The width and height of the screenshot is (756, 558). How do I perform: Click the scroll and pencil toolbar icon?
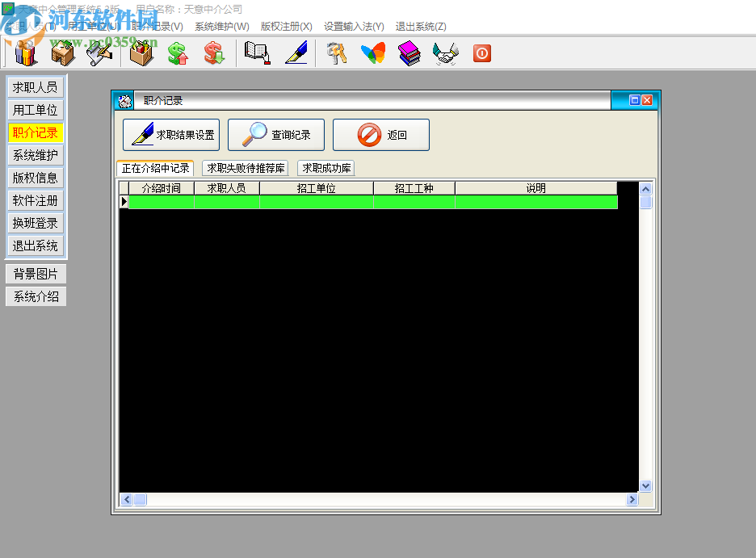coord(99,53)
